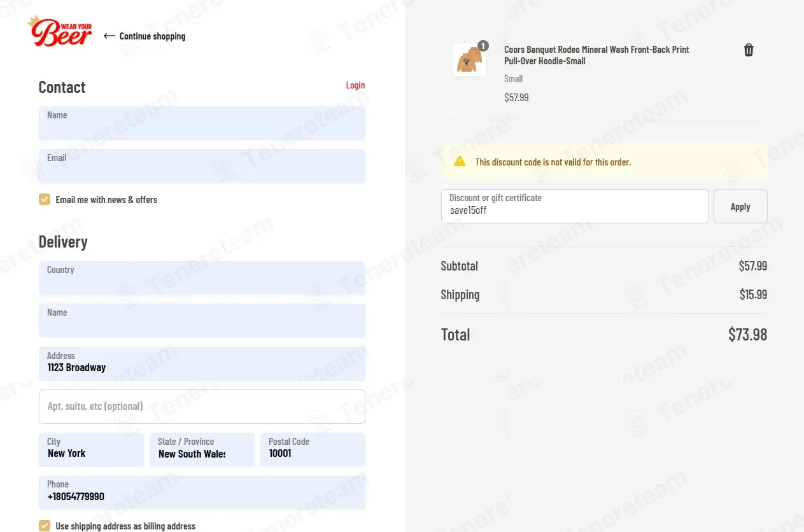Click the back arrow beside Continue shopping
This screenshot has height=532, width=804.
point(109,36)
